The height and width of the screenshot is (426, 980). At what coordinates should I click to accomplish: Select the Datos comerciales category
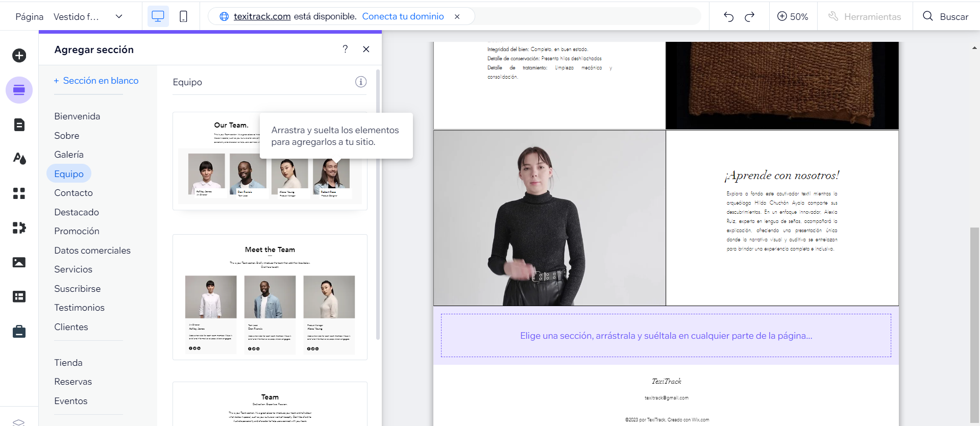(92, 250)
